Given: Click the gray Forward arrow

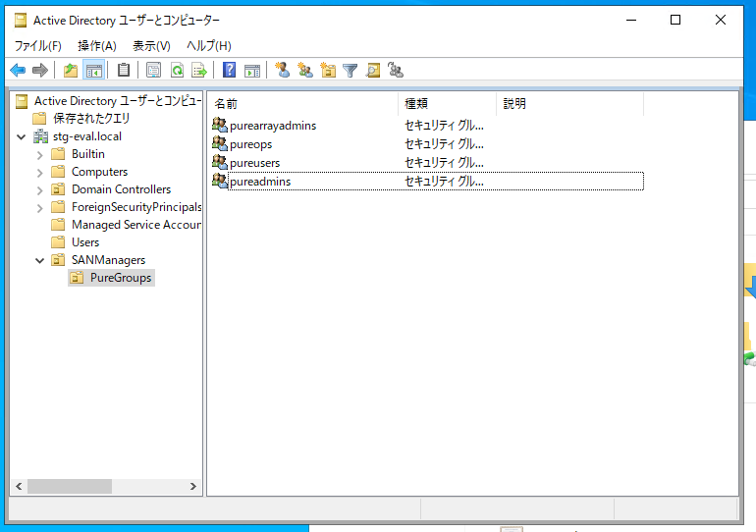Looking at the screenshot, I should click(40, 71).
